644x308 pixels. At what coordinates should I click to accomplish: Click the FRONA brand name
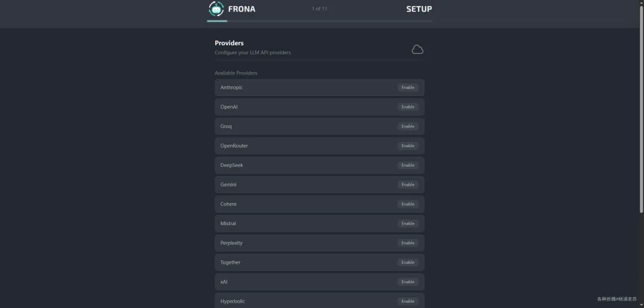[241, 9]
